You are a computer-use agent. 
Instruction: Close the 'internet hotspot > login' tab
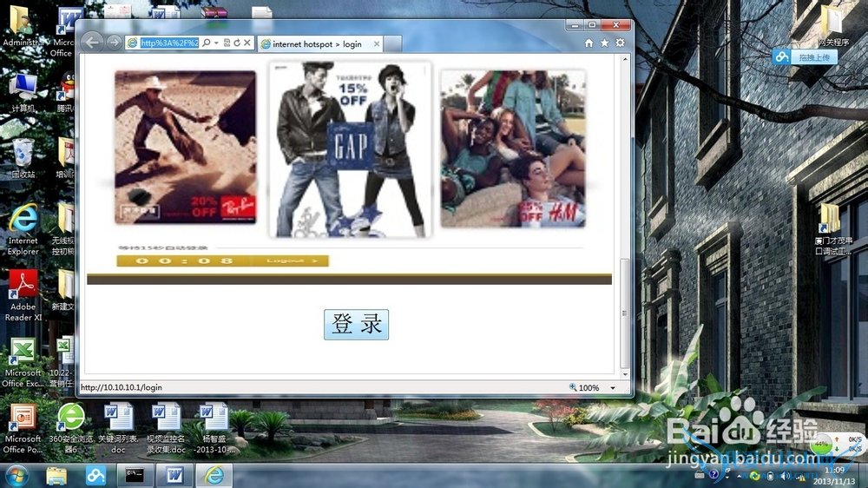click(x=377, y=43)
